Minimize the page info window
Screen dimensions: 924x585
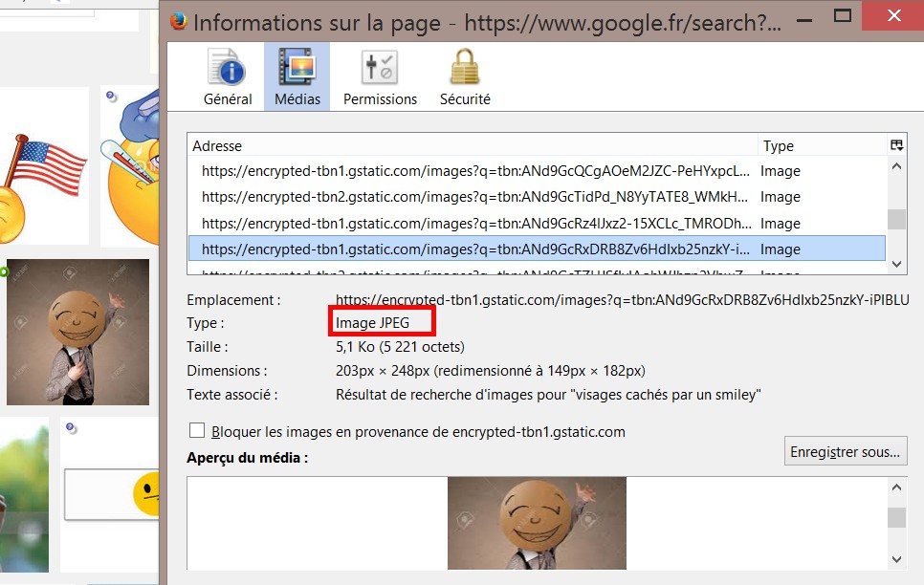coord(804,19)
